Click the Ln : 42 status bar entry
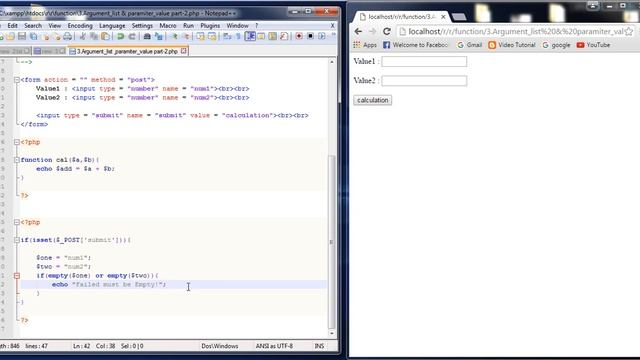 point(82,346)
